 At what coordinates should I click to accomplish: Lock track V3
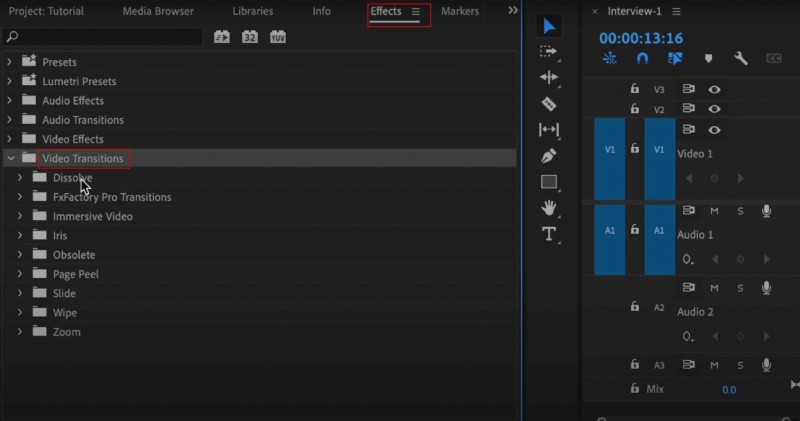tap(635, 88)
